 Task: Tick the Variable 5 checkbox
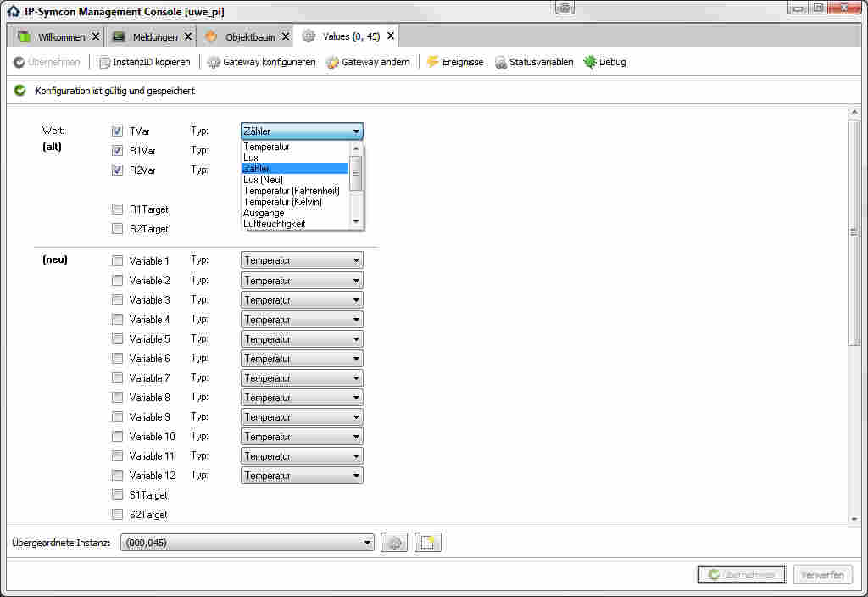[x=118, y=339]
